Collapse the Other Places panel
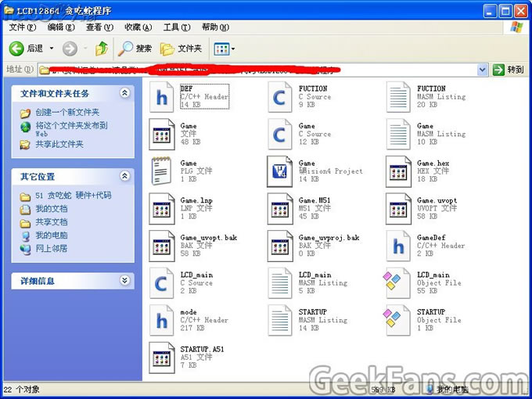 point(125,177)
